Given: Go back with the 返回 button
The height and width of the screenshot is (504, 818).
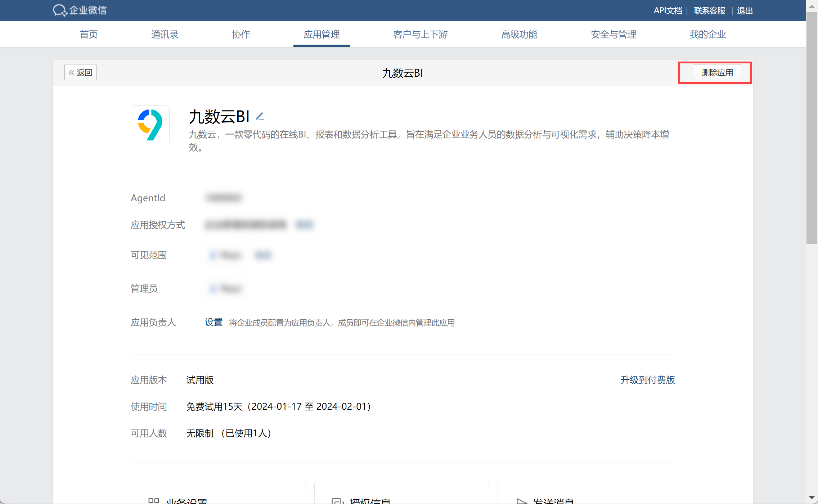Looking at the screenshot, I should click(x=81, y=72).
